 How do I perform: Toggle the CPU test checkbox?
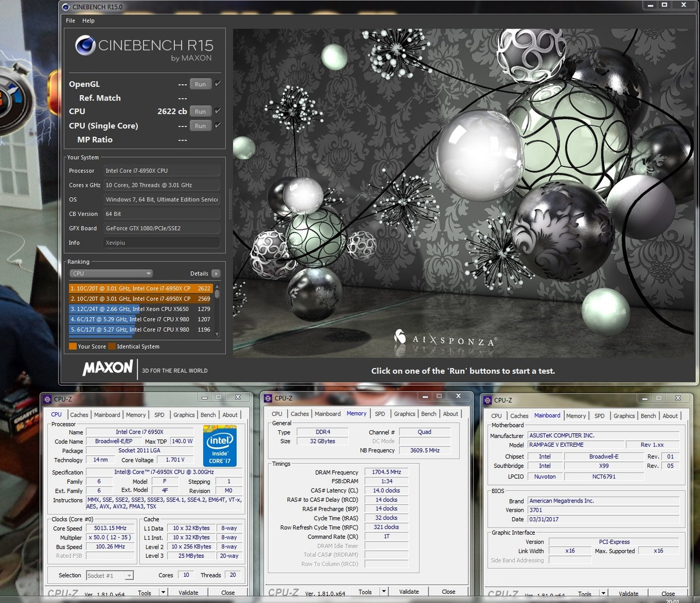tap(218, 111)
